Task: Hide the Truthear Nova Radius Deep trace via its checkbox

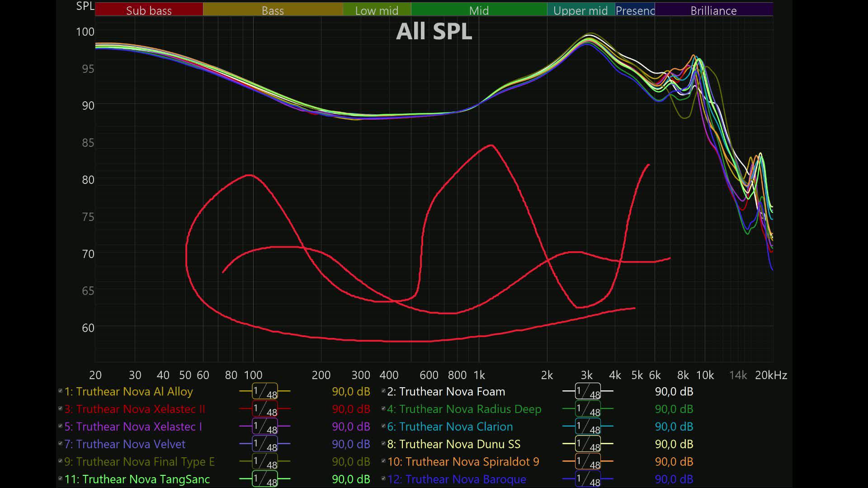Action: pos(383,408)
